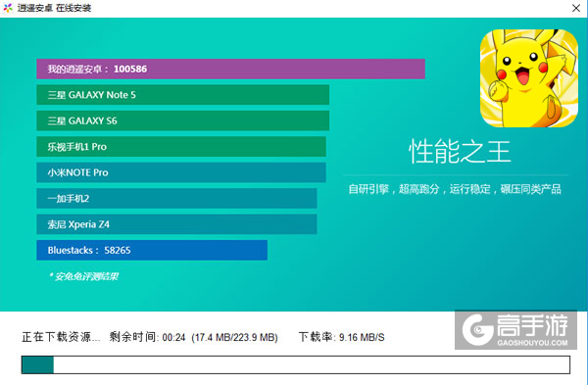The image size is (588, 385).
Task: Click the 正在下载资源 status text
Action: click(x=61, y=337)
